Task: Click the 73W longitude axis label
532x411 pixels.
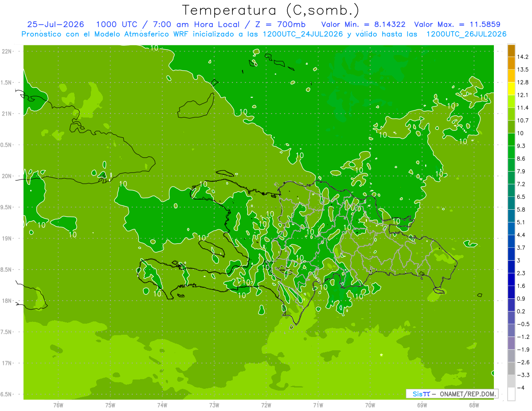Action: 214,405
